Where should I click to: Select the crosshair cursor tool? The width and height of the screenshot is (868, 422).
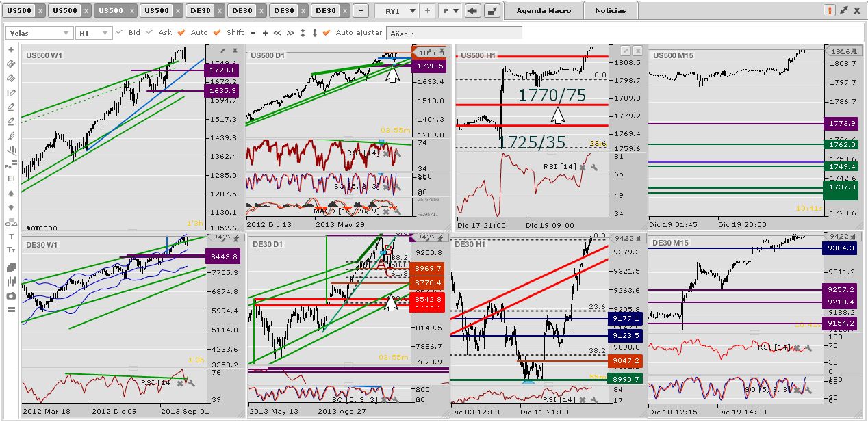click(11, 50)
